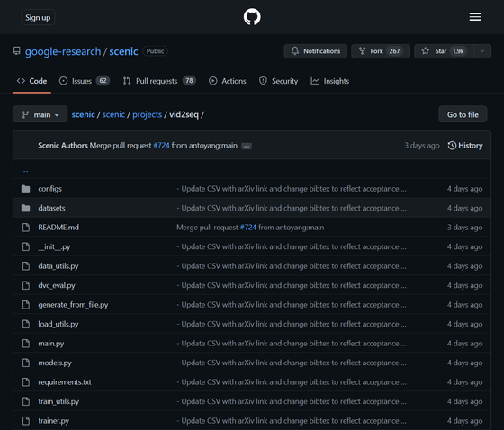504x430 pixels.
Task: Click the Notifications bell button
Action: [316, 51]
